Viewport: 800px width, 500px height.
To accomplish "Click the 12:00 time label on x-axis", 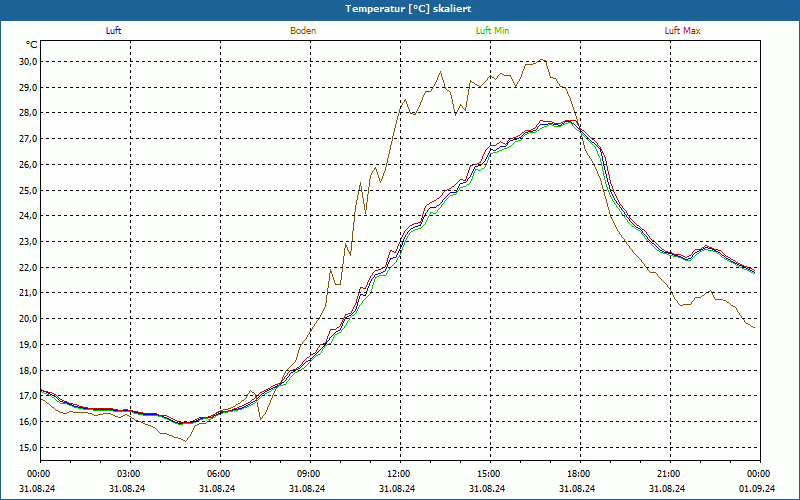I will coord(397,474).
